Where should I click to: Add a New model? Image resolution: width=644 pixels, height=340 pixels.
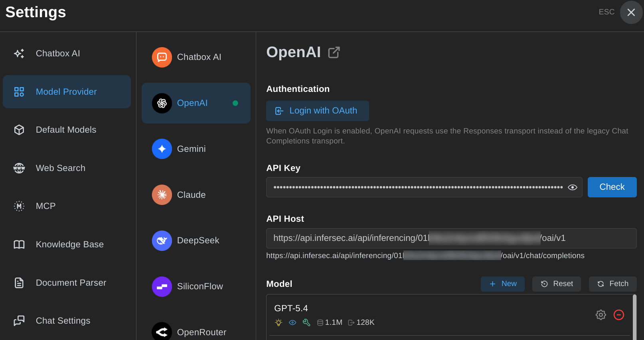click(503, 284)
